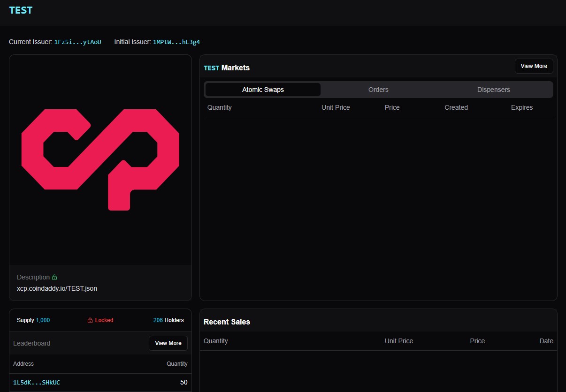Click the Price header in Markets table
This screenshot has height=392, width=566.
tap(392, 107)
